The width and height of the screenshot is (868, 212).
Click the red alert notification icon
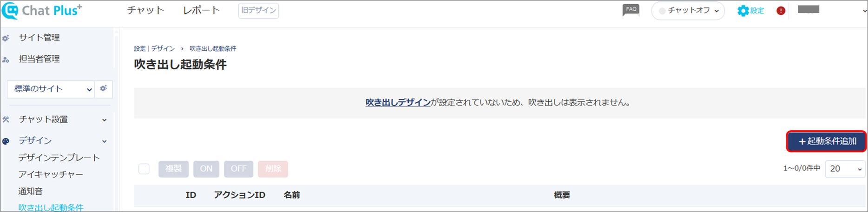[x=781, y=11]
